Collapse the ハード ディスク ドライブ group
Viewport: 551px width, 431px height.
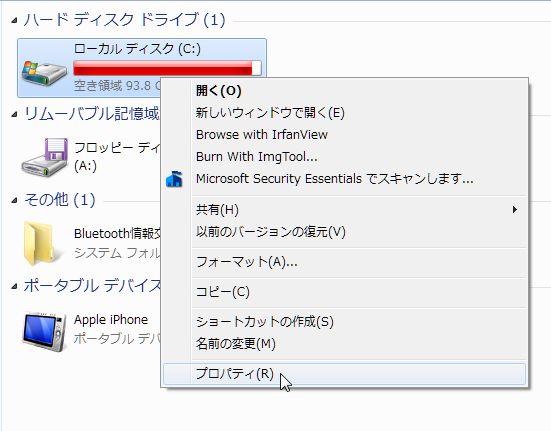click(14, 20)
